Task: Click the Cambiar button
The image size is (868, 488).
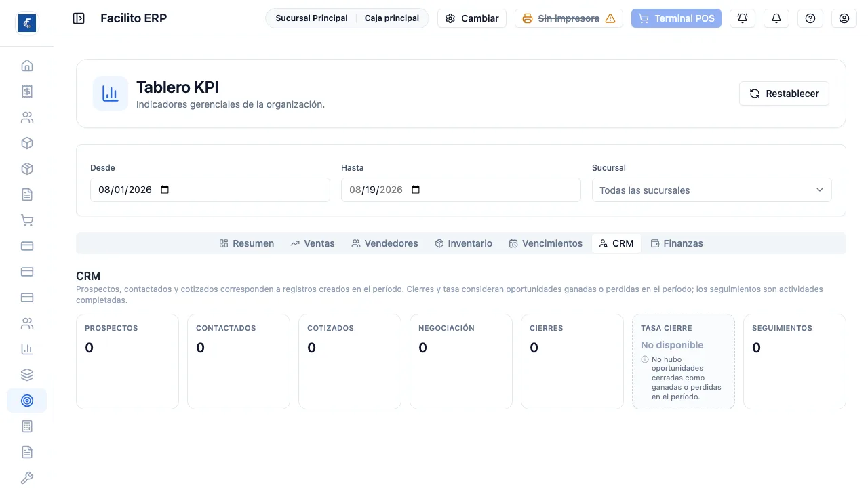Action: point(472,18)
